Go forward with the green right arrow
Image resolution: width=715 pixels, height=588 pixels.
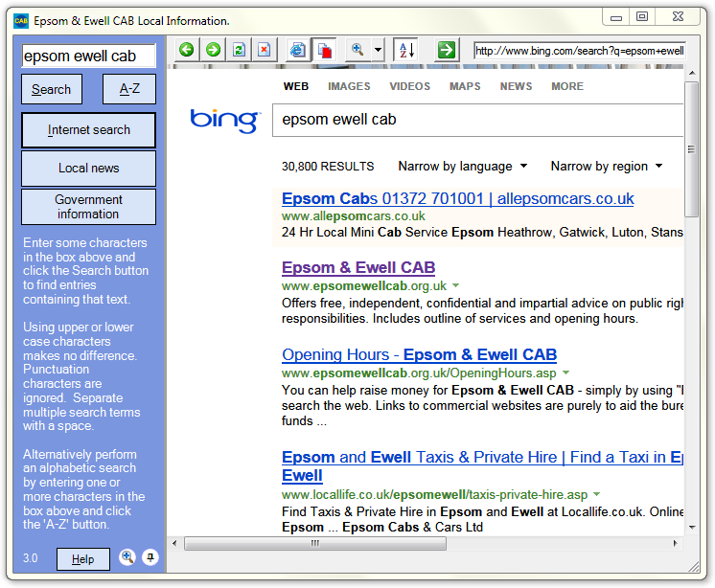[x=213, y=49]
